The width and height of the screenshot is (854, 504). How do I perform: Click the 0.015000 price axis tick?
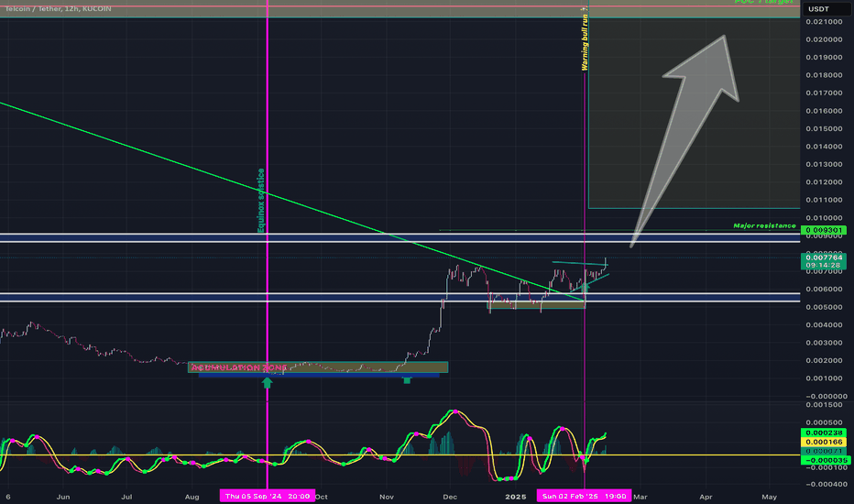[x=824, y=128]
